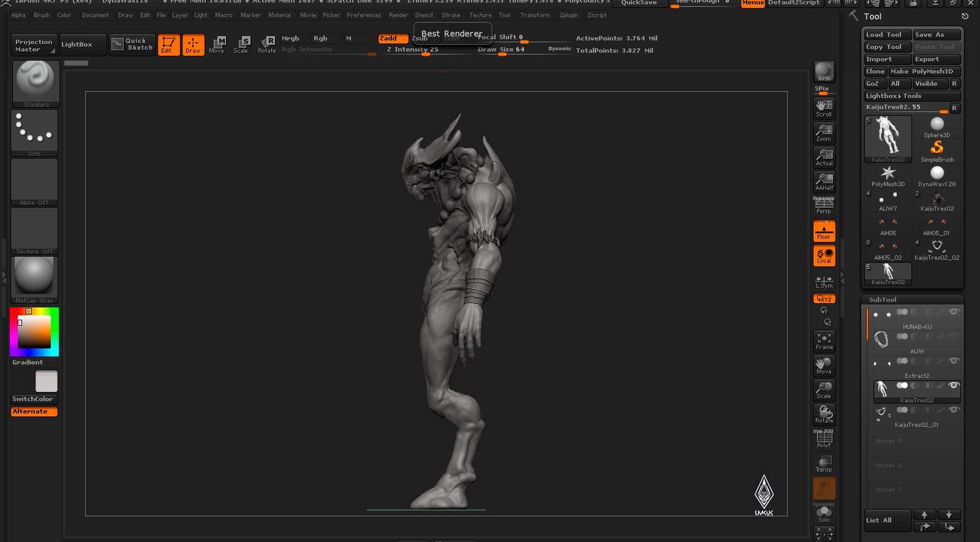This screenshot has height=542, width=980.
Task: Click the LightBox button
Action: pyautogui.click(x=83, y=45)
